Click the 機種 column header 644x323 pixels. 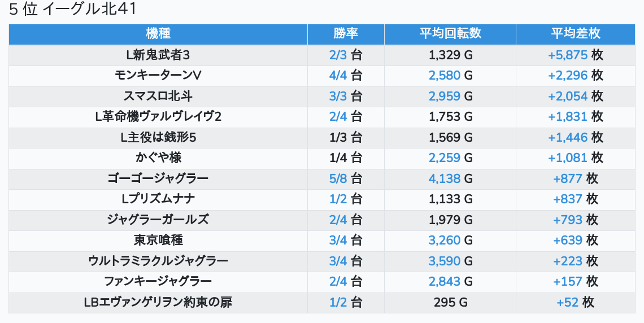pos(158,34)
